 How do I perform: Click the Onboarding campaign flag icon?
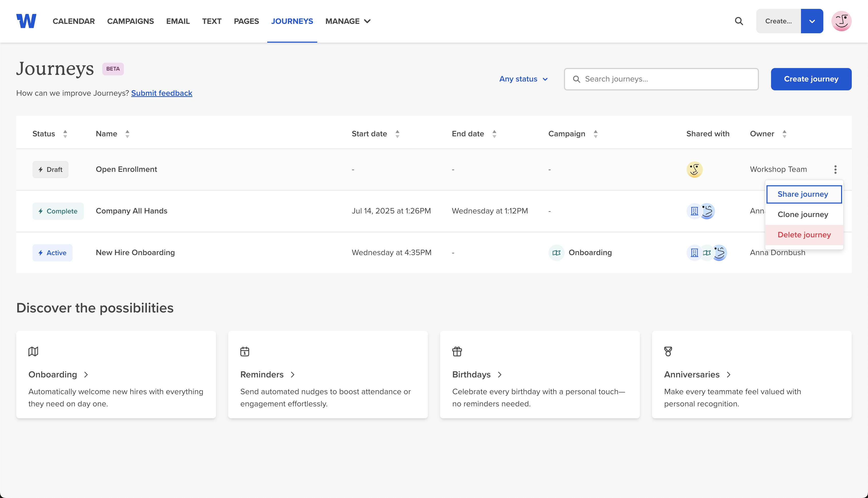(556, 253)
